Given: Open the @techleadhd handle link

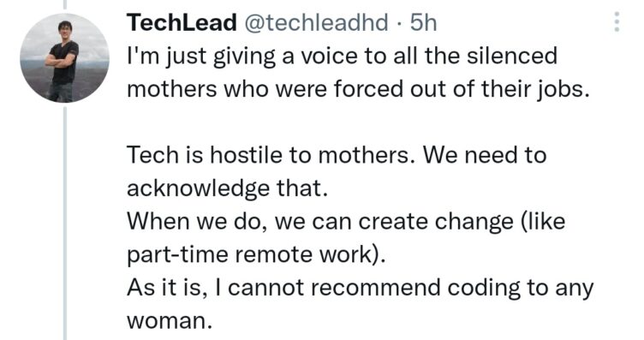Looking at the screenshot, I should pos(316,22).
